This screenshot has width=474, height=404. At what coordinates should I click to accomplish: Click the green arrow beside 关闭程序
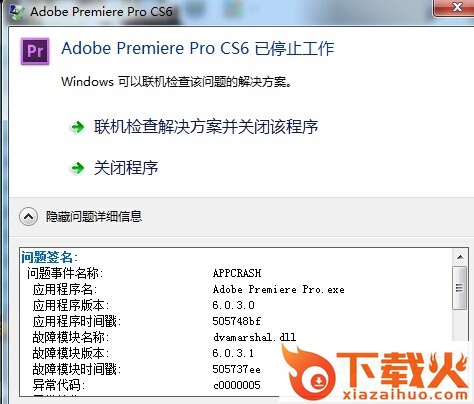[x=78, y=168]
